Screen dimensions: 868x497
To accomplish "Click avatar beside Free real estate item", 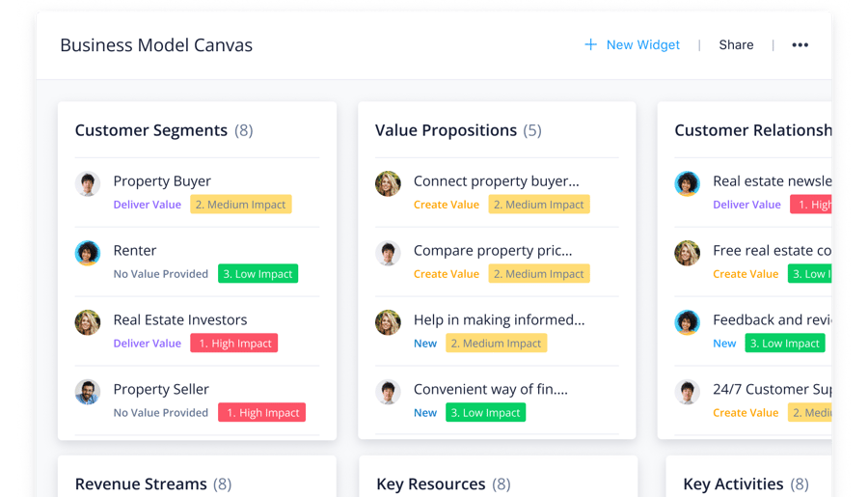I will (687, 253).
